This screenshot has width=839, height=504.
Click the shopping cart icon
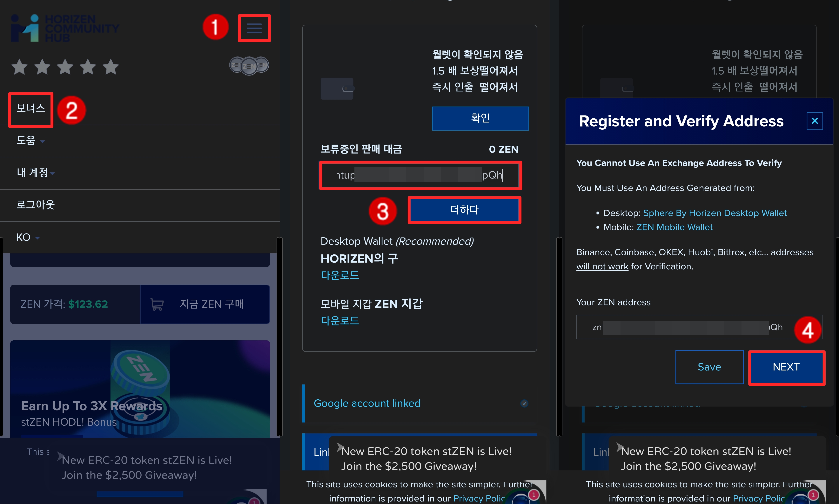tap(157, 304)
